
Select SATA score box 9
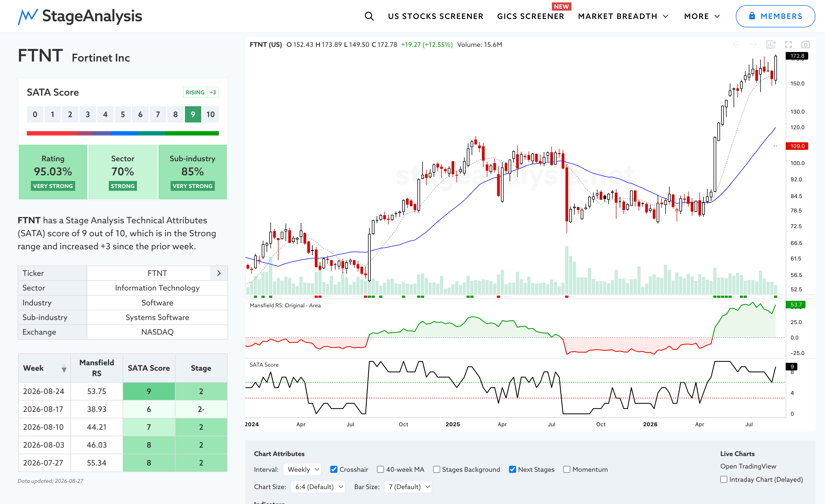pos(193,114)
